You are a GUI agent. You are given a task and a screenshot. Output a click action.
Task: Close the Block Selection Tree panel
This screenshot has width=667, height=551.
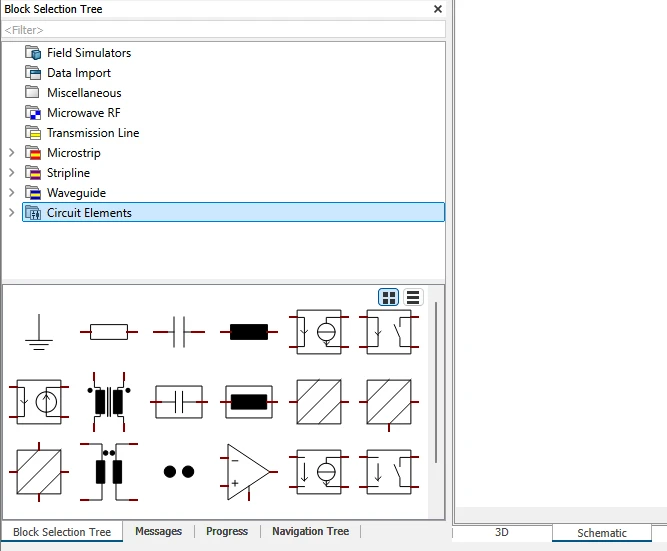[x=438, y=9]
